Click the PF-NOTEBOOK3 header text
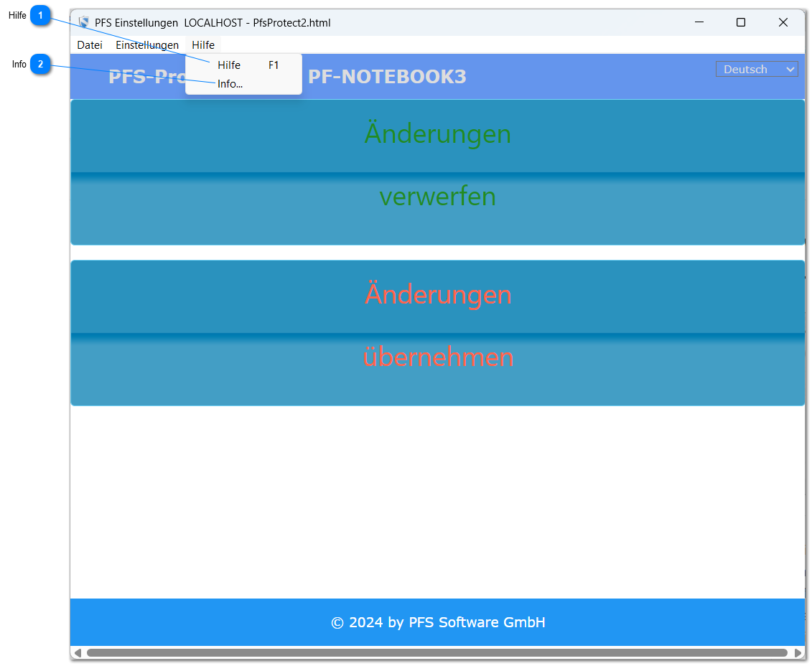 coord(387,77)
